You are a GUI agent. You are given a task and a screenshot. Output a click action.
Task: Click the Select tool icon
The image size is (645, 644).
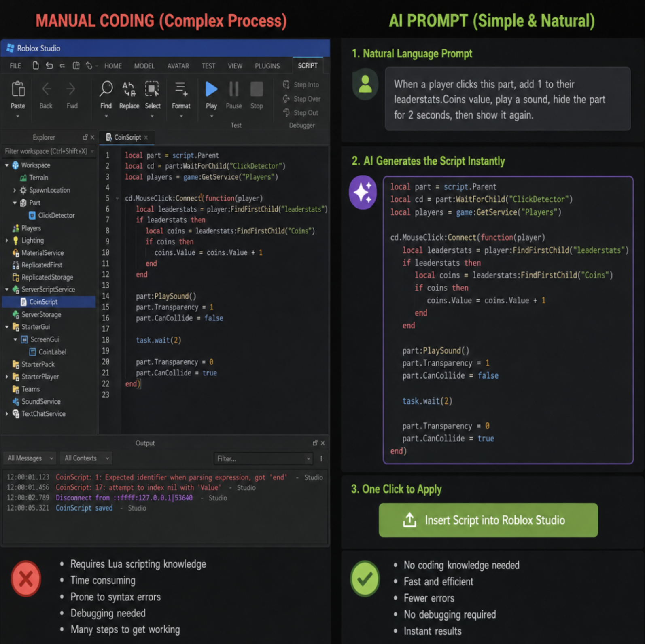point(152,89)
